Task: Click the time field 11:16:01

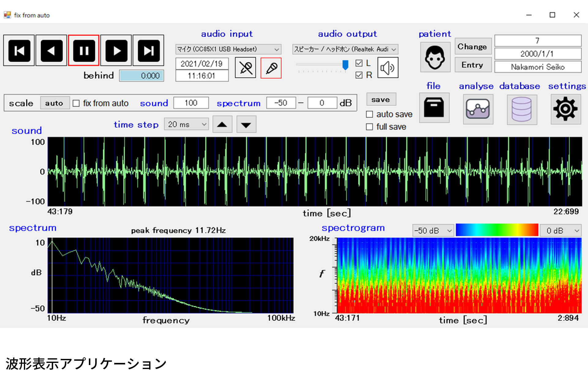Action: tap(202, 76)
